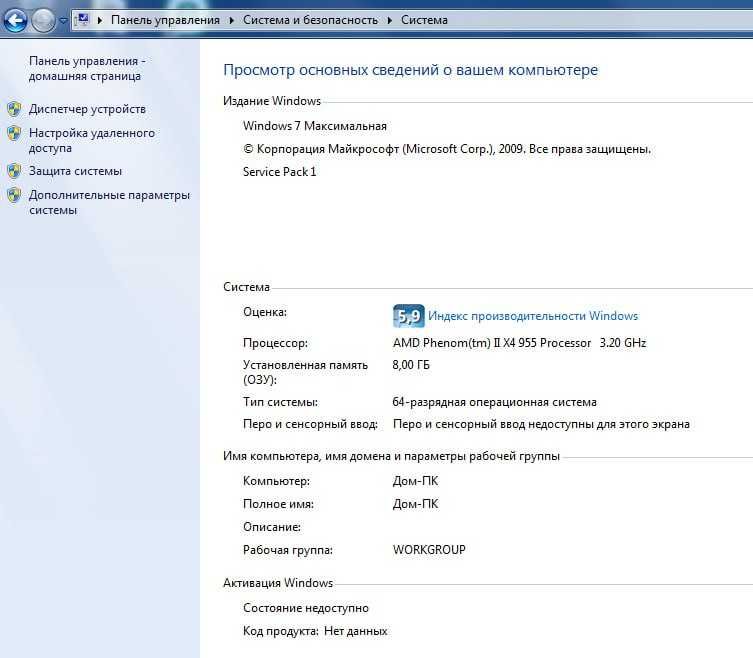The width and height of the screenshot is (753, 658).
Task: Open Диспетчер устройств link
Action: pos(87,109)
